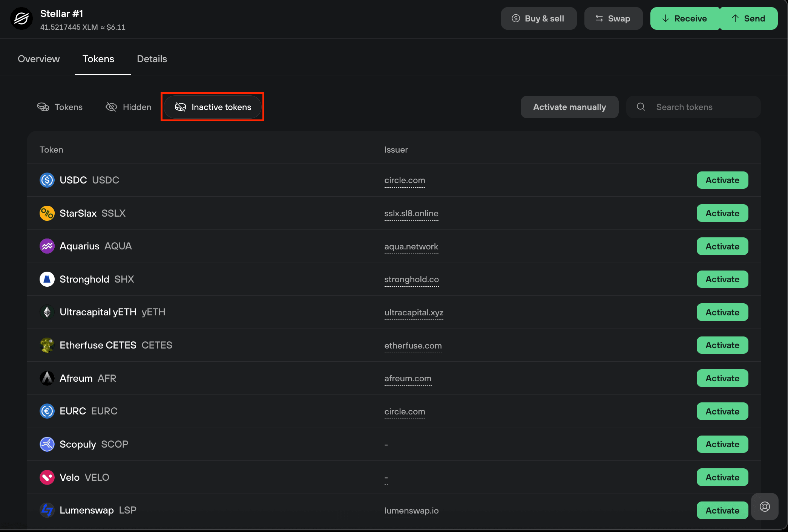This screenshot has height=532, width=788.
Task: Activate the EURC token
Action: point(722,411)
